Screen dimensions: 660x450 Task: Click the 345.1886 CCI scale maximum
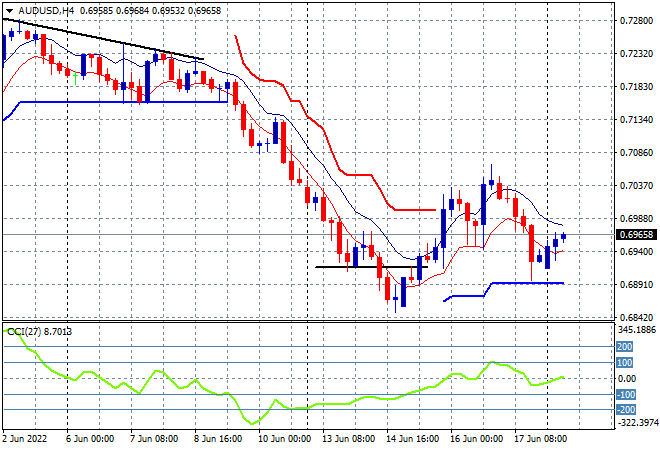(x=636, y=330)
